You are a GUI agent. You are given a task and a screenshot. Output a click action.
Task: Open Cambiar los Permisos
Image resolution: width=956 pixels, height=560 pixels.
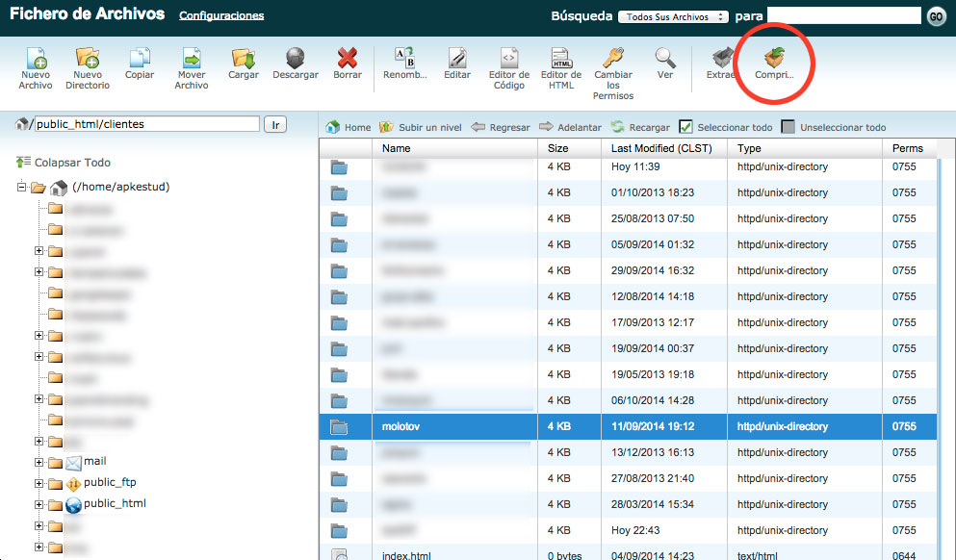(613, 58)
